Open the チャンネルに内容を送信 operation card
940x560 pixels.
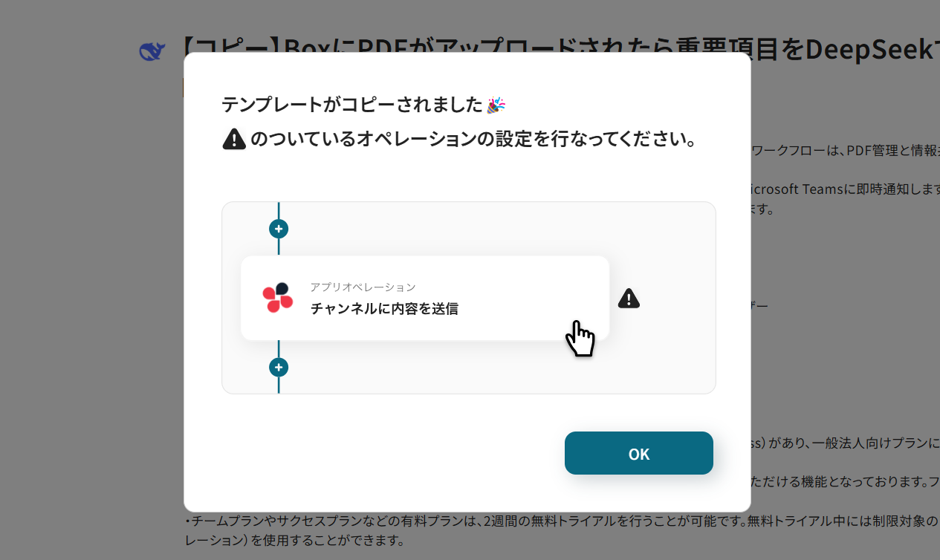[x=425, y=299]
